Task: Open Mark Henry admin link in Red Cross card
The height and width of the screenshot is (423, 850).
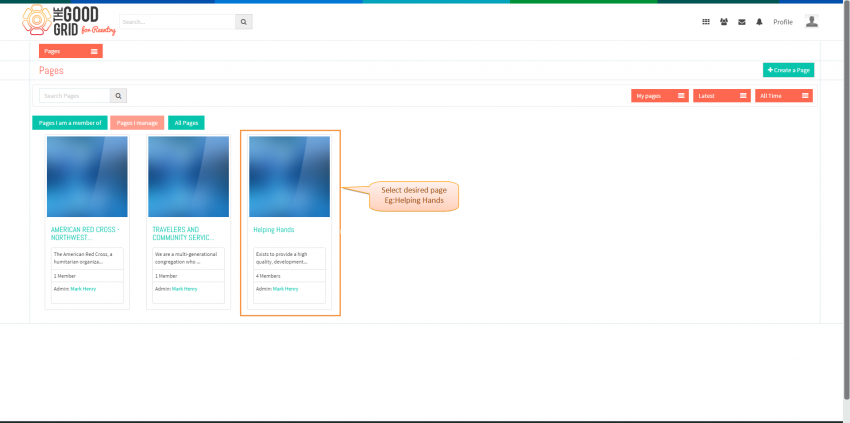Action: click(83, 289)
